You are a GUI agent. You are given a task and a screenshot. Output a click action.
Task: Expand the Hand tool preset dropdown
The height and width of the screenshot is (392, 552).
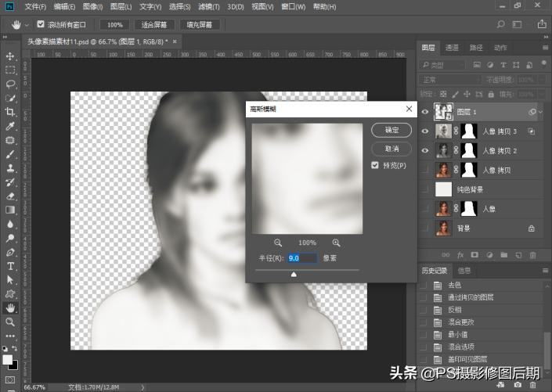[27, 25]
